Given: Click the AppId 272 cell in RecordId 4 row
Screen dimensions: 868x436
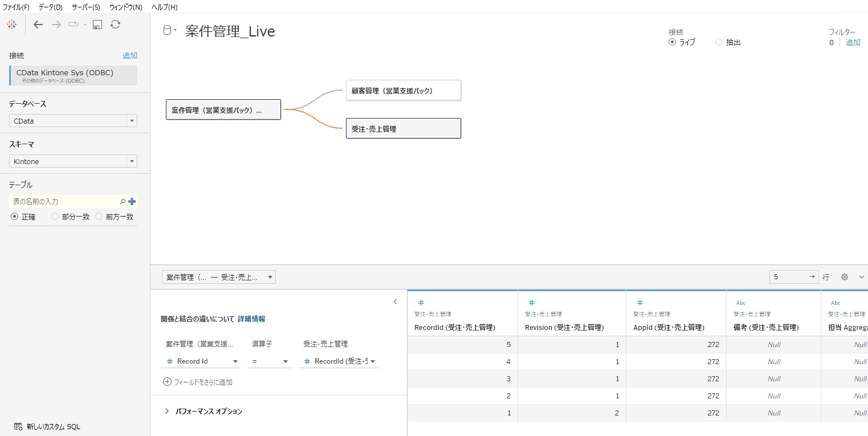Looking at the screenshot, I should [x=676, y=361].
